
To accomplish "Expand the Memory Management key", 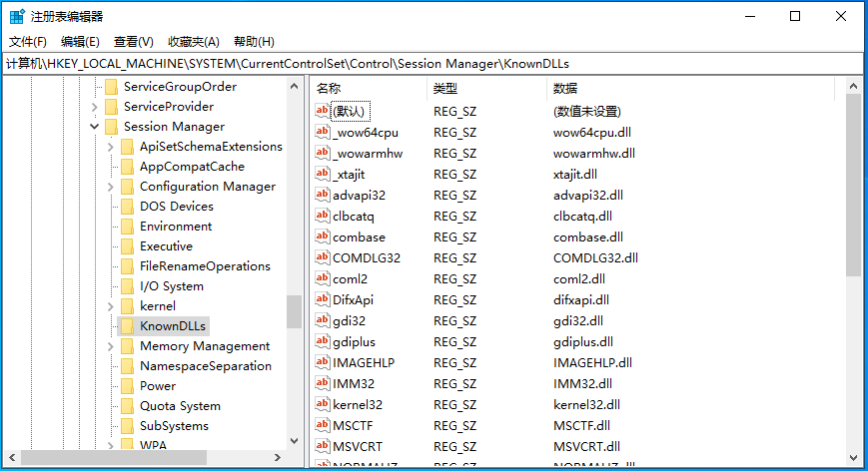I will coord(111,346).
